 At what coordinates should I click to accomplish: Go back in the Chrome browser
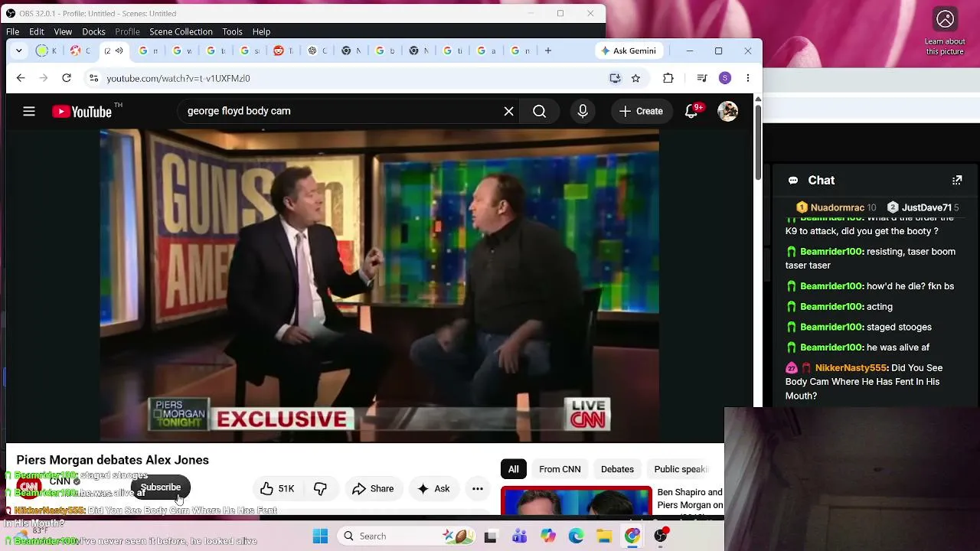tap(21, 78)
